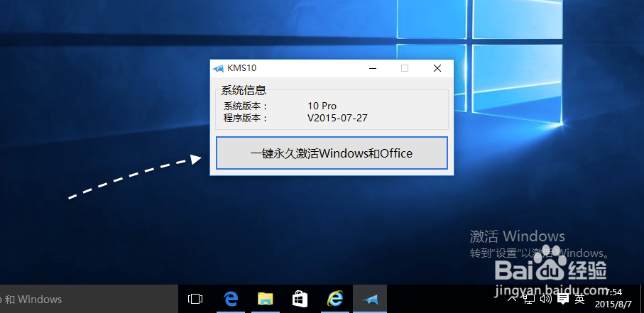Click the 系统信息 group heading

click(x=244, y=90)
